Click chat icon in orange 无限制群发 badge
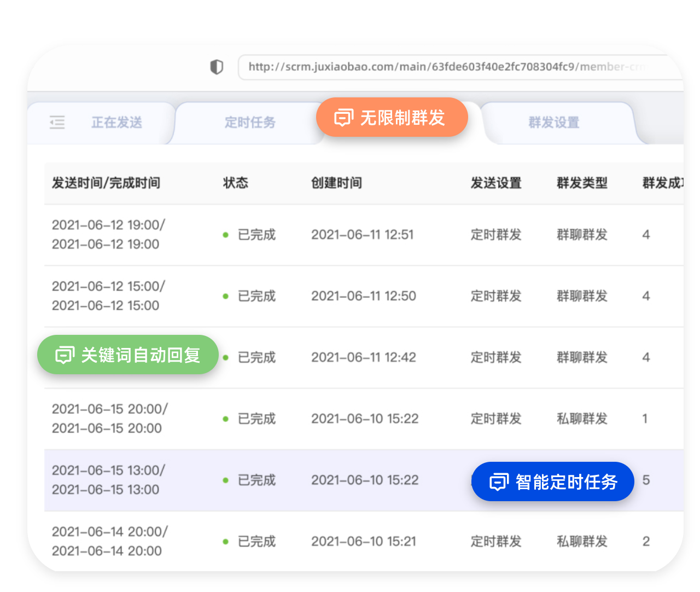This screenshot has height=592, width=700. coord(343,118)
